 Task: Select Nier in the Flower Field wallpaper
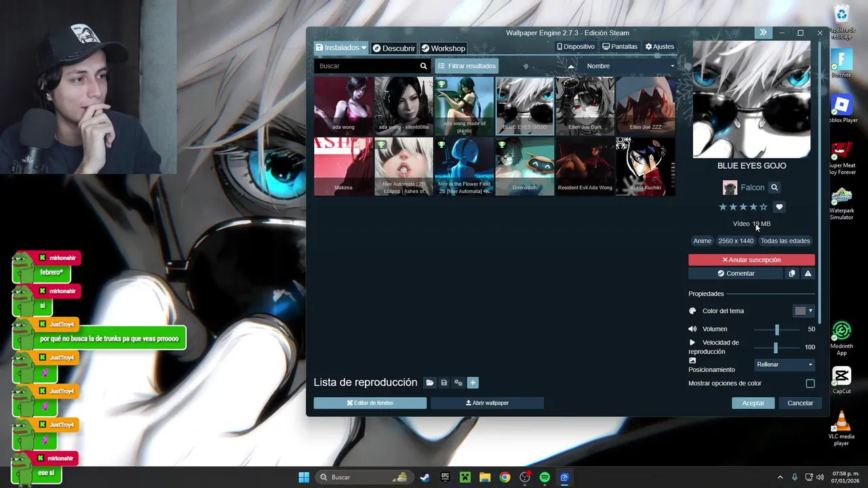464,167
